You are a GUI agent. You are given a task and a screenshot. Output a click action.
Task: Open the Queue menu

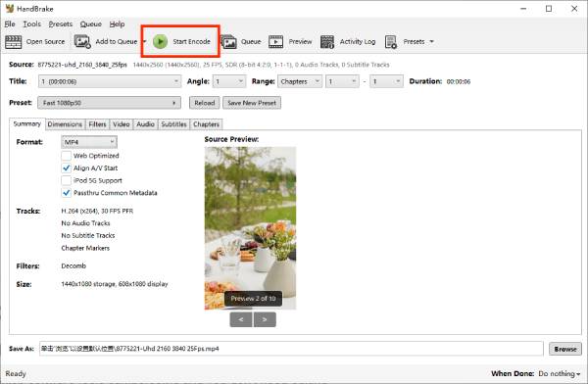coord(91,24)
